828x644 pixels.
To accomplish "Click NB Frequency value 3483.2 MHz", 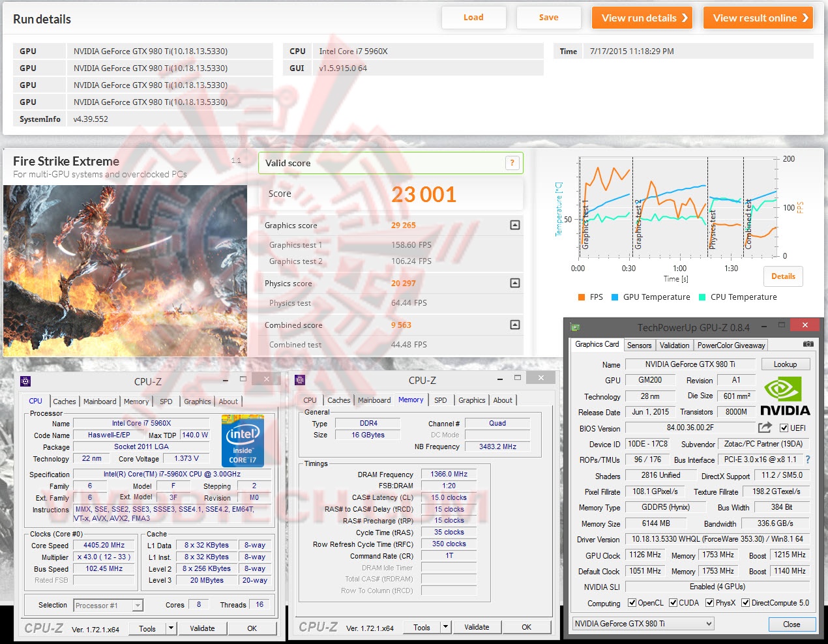I will [x=497, y=446].
